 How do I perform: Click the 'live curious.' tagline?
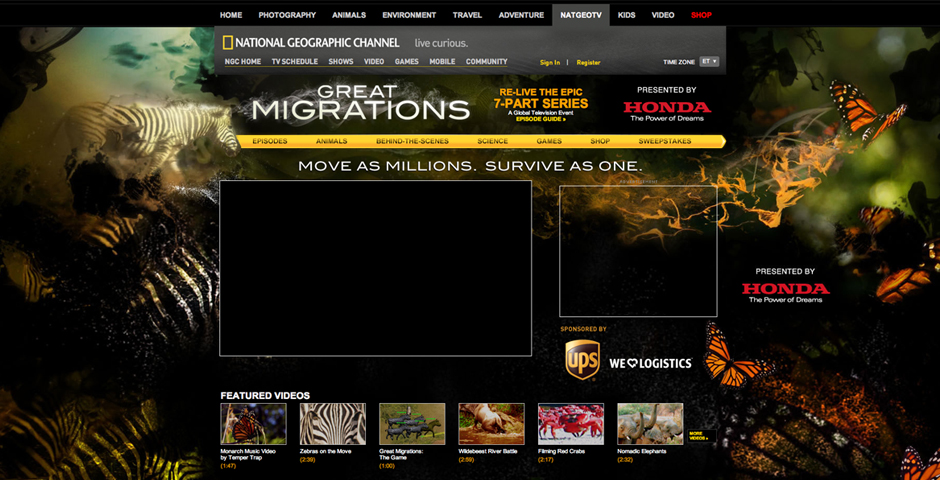pos(441,43)
